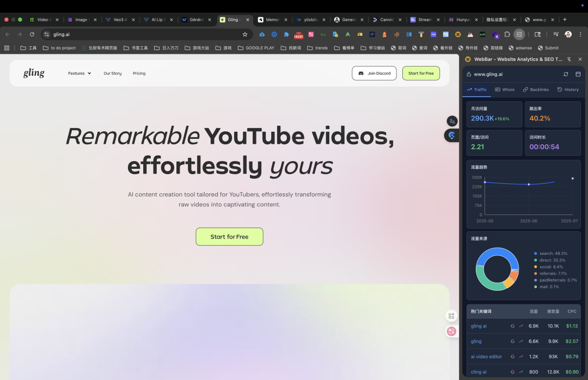Click the gling logo

click(34, 73)
